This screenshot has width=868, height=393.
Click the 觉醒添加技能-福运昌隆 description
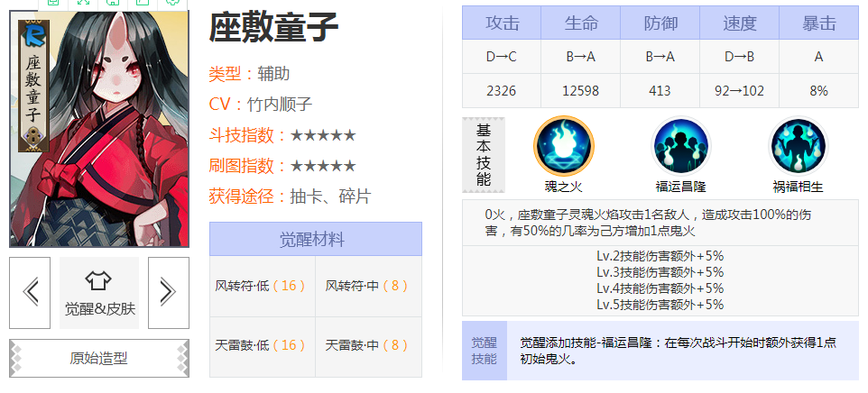(x=679, y=351)
